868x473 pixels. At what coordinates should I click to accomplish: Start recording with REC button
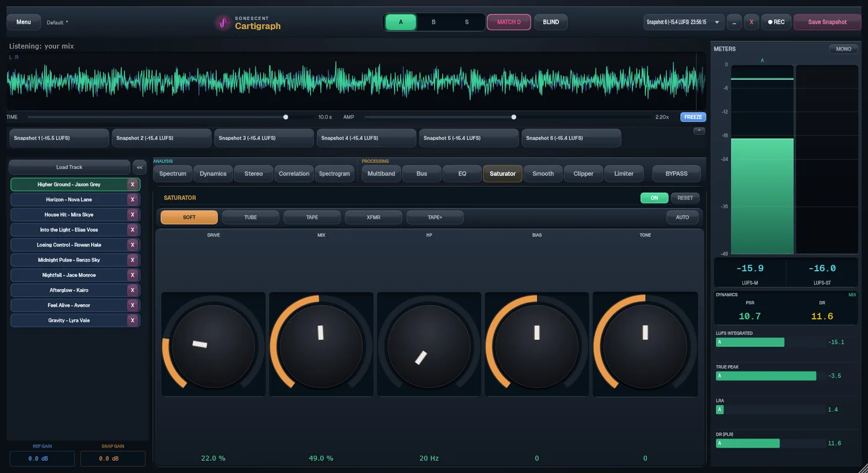[776, 22]
